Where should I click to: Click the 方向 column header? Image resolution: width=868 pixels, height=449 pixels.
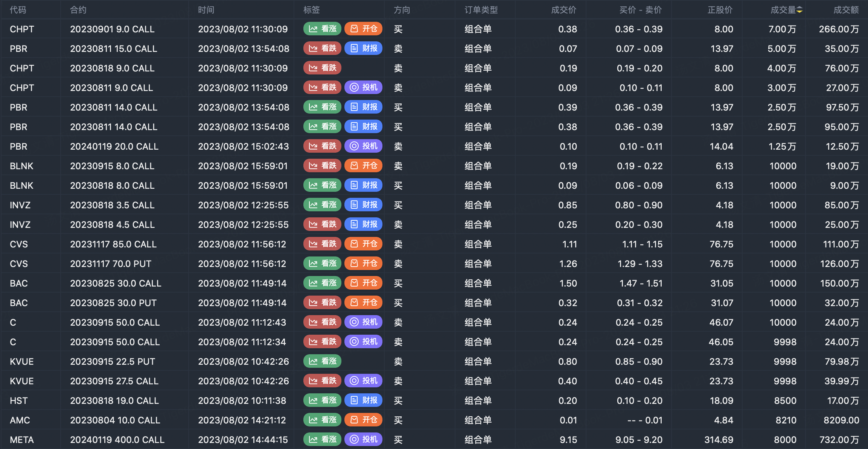(x=402, y=10)
